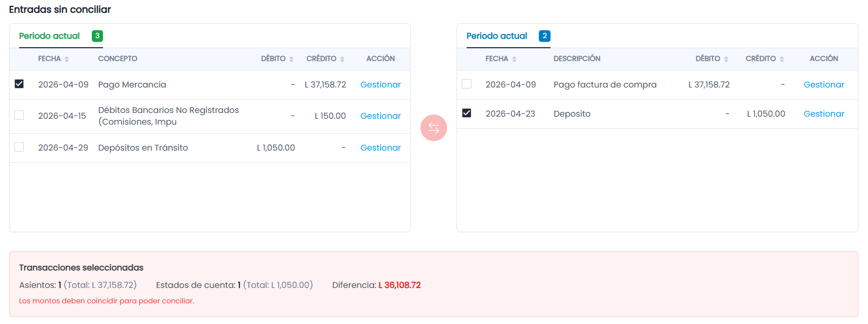Uncheck the Deposito statement checkbox
The height and width of the screenshot is (324, 868).
pyautogui.click(x=467, y=113)
